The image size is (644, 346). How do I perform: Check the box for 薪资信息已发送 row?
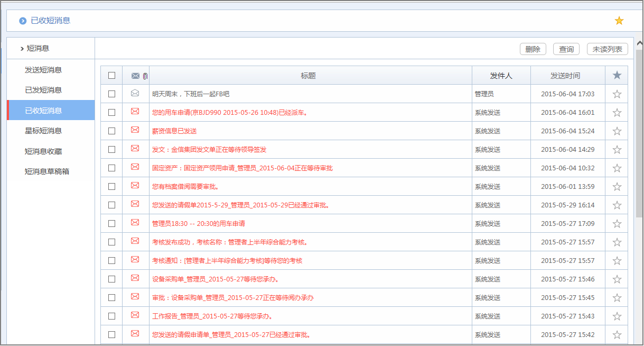[x=111, y=131]
